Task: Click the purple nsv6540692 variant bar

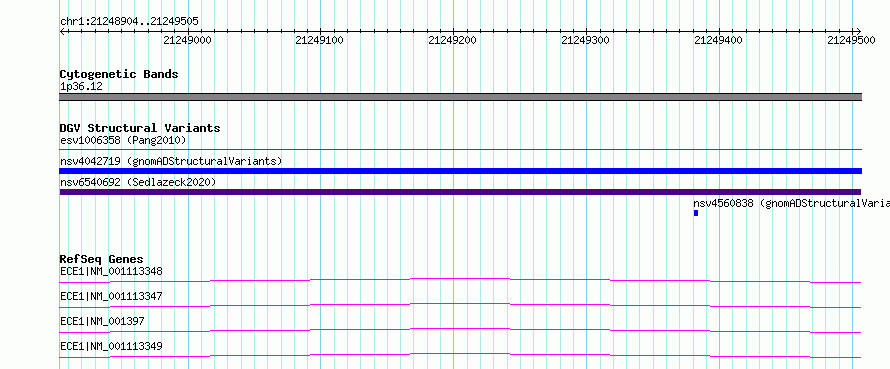Action: click(x=460, y=192)
